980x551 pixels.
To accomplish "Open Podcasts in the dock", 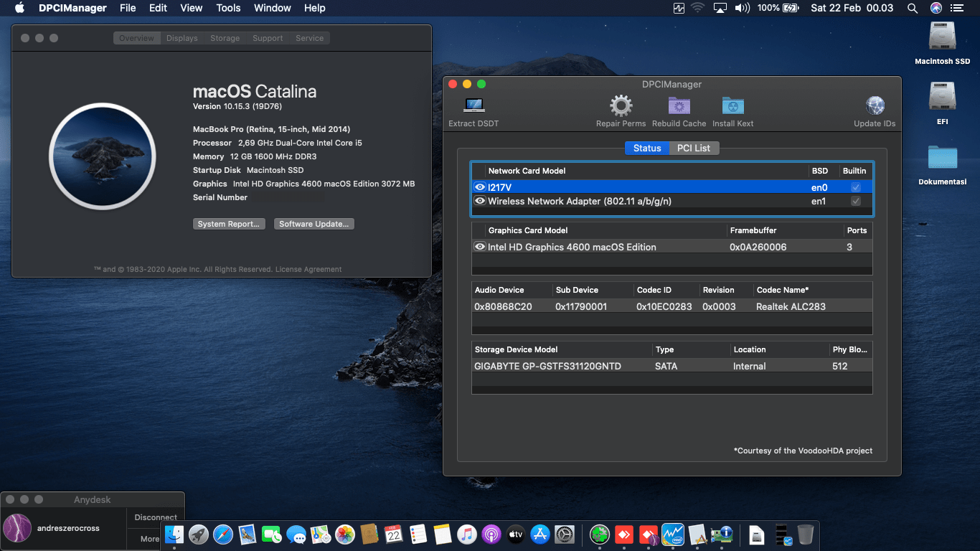I will click(x=491, y=534).
